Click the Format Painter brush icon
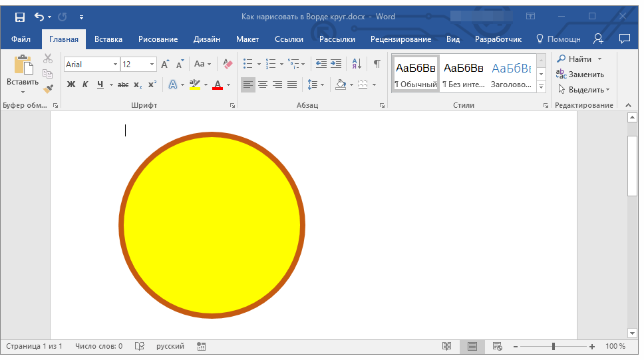 [48, 89]
